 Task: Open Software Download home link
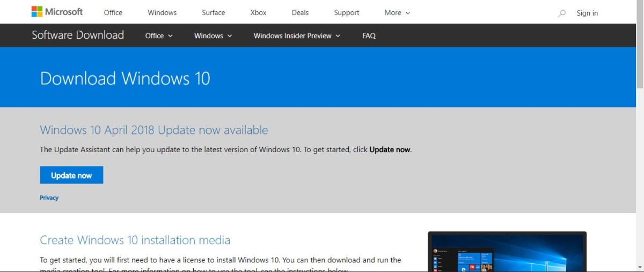[x=78, y=35]
